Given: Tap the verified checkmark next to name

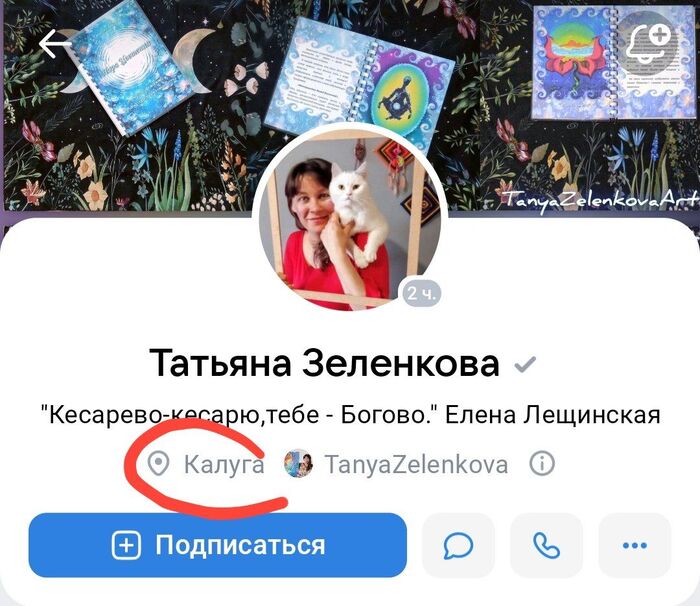Looking at the screenshot, I should (525, 364).
